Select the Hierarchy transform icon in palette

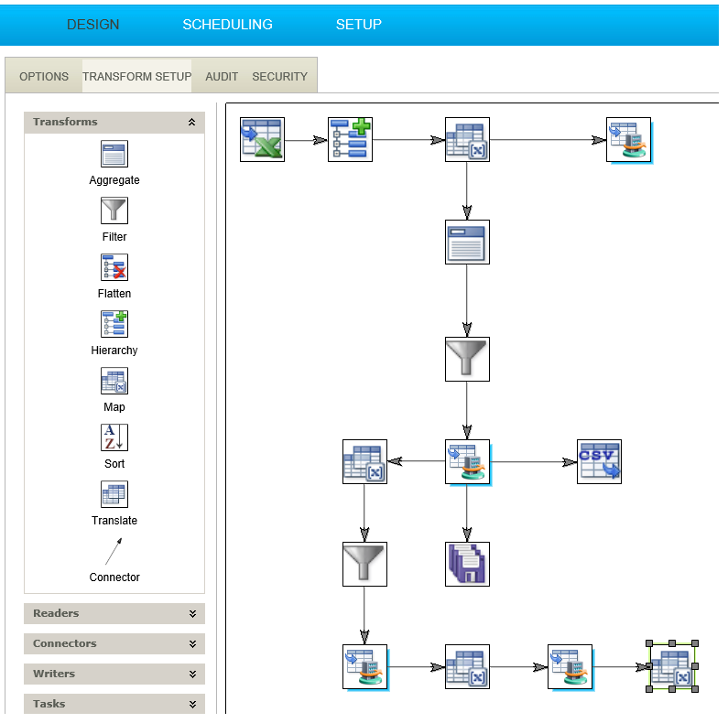pyautogui.click(x=114, y=324)
